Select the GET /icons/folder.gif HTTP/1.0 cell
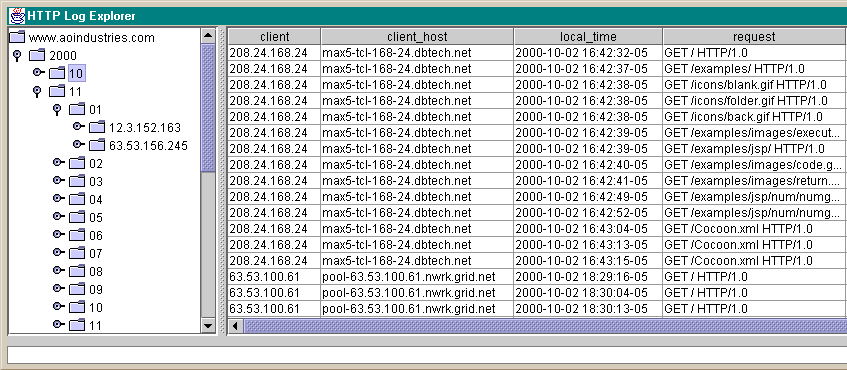 tap(755, 101)
